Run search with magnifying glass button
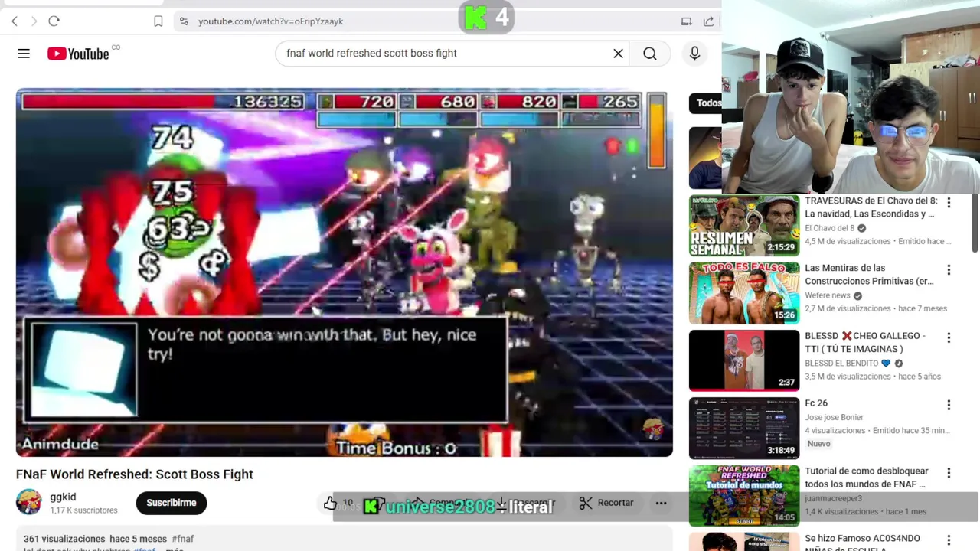Viewport: 980px width, 551px height. click(650, 54)
